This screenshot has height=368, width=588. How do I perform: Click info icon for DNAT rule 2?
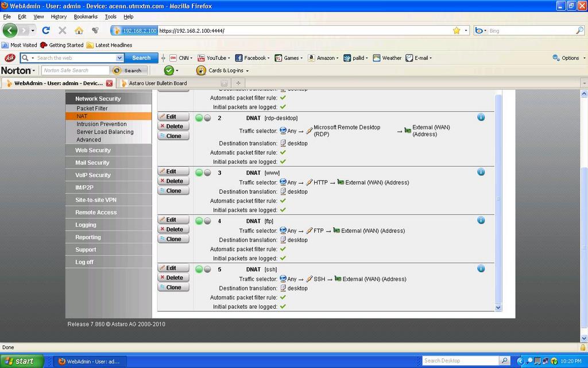tap(481, 117)
